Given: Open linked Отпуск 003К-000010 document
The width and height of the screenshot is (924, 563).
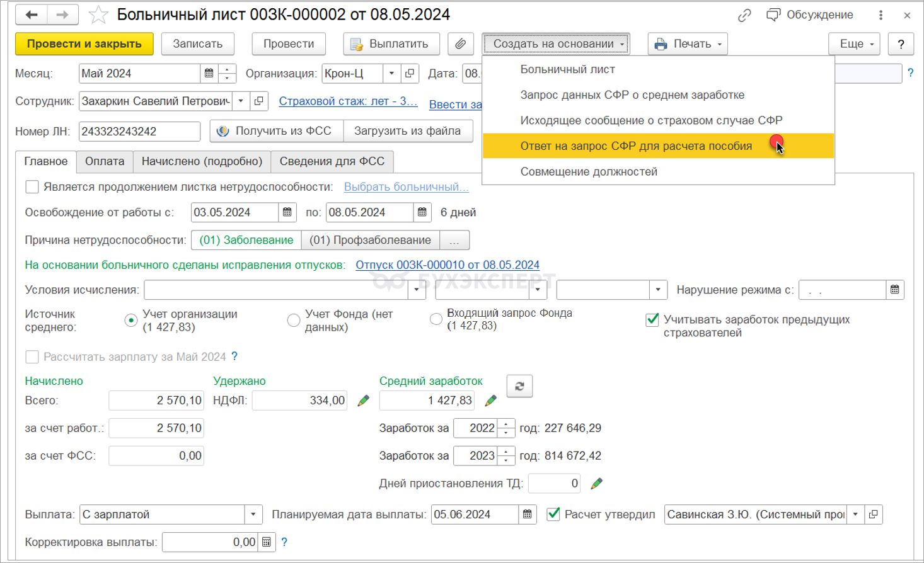Looking at the screenshot, I should 447,265.
